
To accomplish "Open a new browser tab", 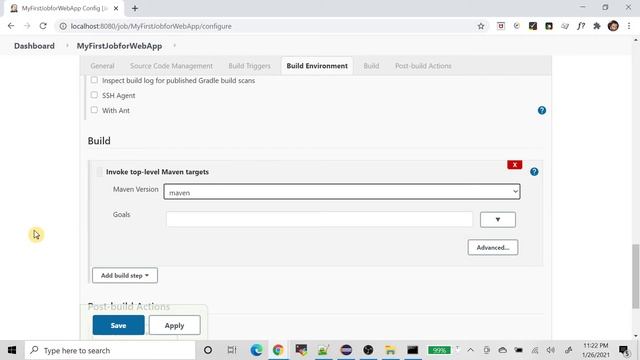I will pos(135,8).
